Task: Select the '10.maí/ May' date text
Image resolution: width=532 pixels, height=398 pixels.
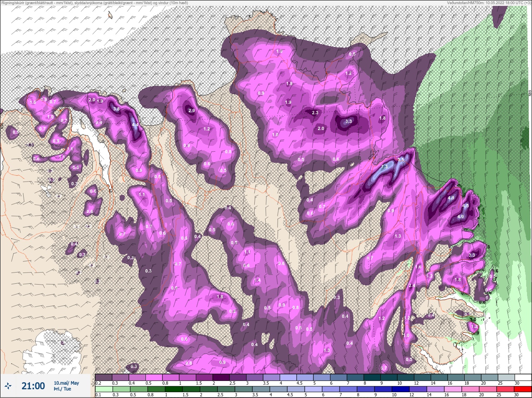Action: click(66, 383)
